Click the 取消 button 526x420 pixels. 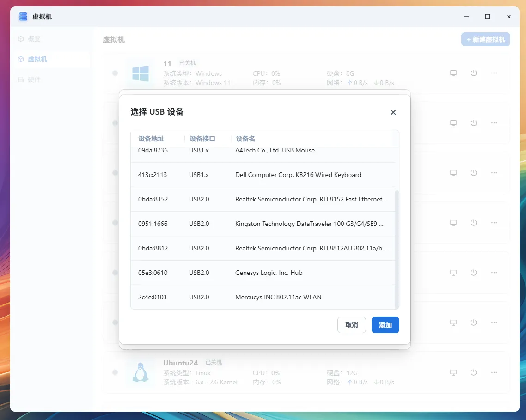click(x=351, y=325)
